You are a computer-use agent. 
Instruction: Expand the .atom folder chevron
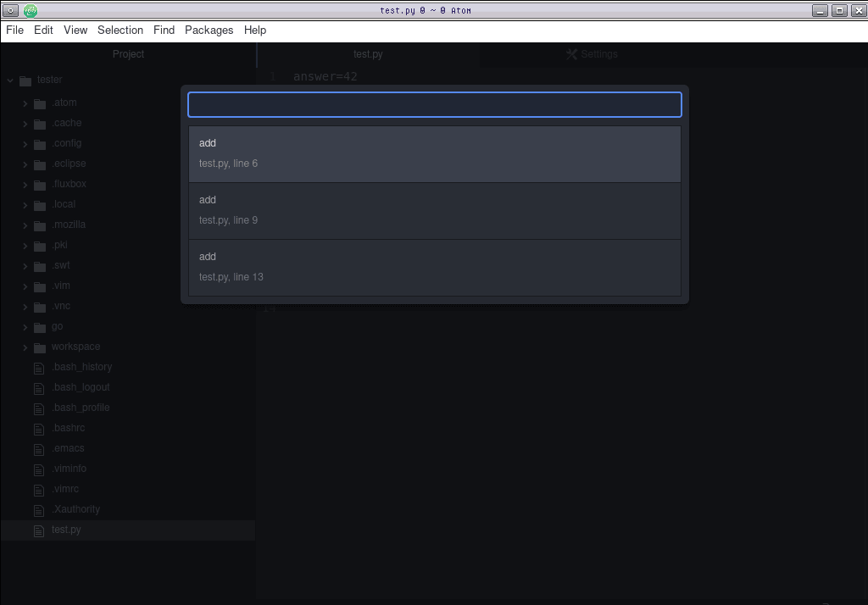click(25, 103)
